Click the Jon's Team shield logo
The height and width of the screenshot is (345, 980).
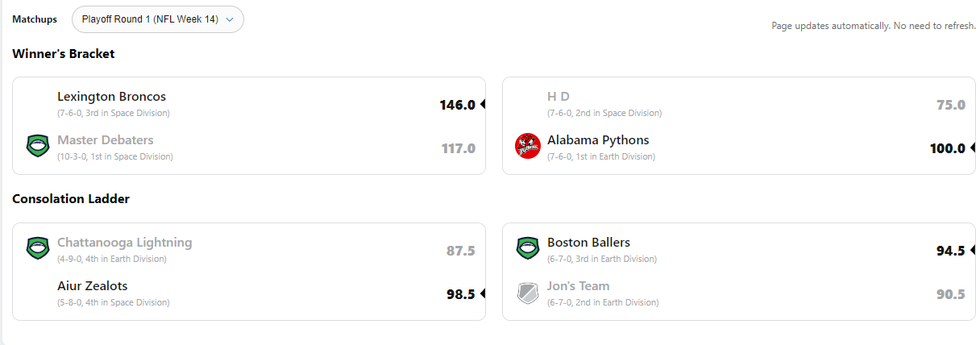click(528, 293)
